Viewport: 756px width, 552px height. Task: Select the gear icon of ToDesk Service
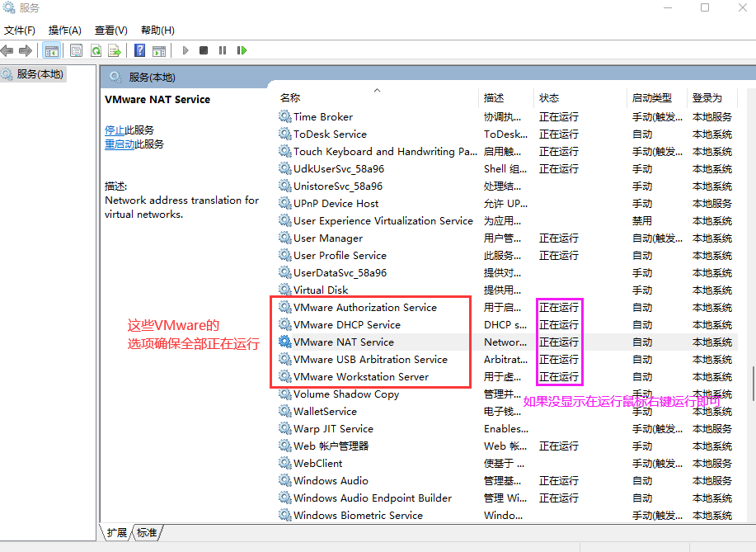tap(285, 134)
